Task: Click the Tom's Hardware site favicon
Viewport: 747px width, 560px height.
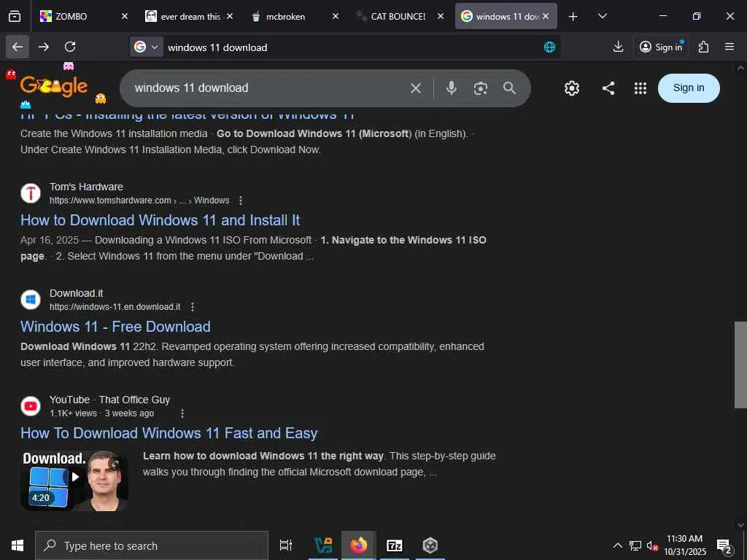Action: [x=31, y=193]
